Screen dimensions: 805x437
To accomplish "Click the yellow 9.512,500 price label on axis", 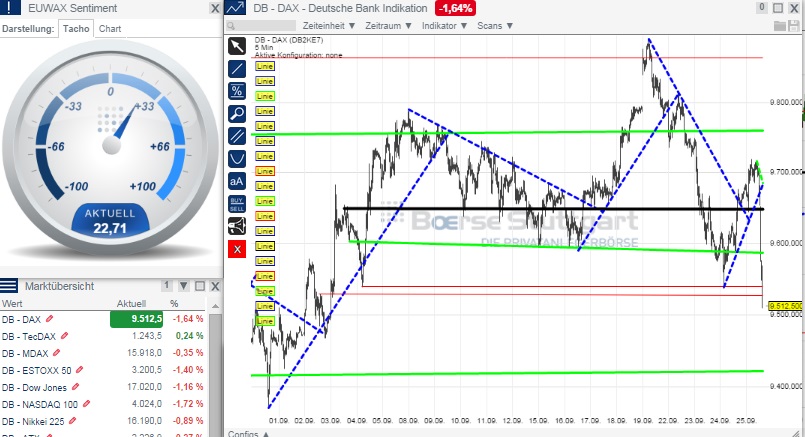I will (787, 306).
